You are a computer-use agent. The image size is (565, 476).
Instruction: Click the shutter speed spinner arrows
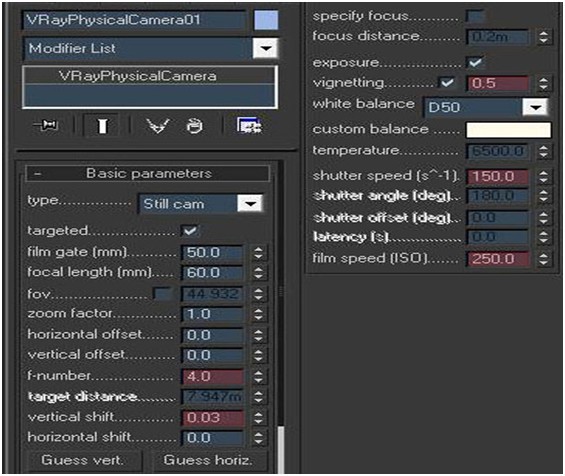point(543,177)
